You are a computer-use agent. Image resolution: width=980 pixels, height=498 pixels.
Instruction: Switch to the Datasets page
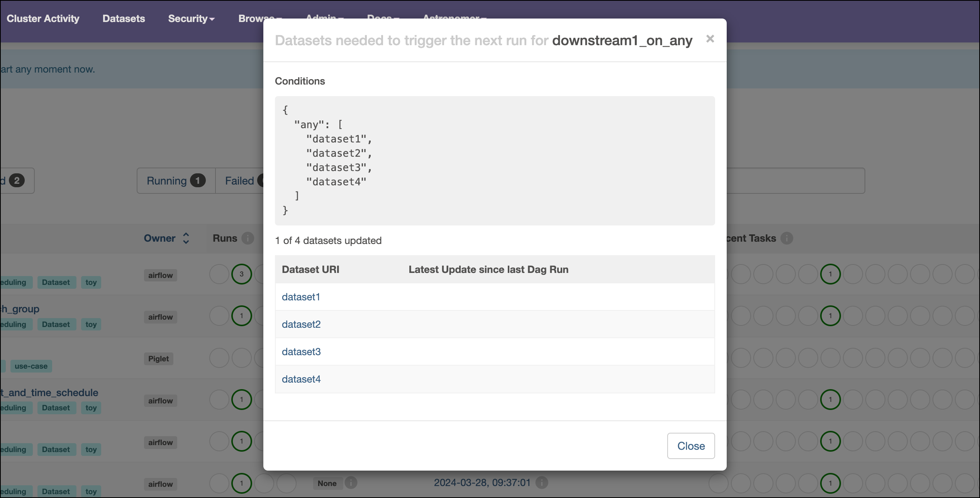(124, 18)
